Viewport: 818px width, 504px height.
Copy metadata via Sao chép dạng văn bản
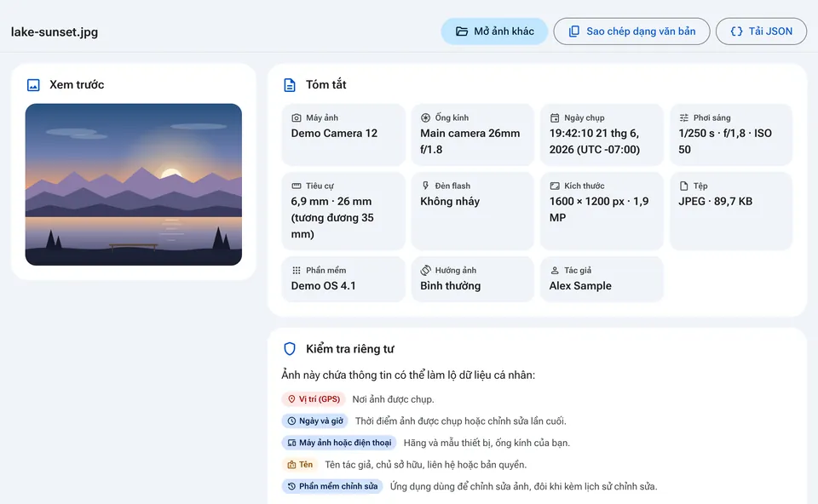pyautogui.click(x=631, y=31)
